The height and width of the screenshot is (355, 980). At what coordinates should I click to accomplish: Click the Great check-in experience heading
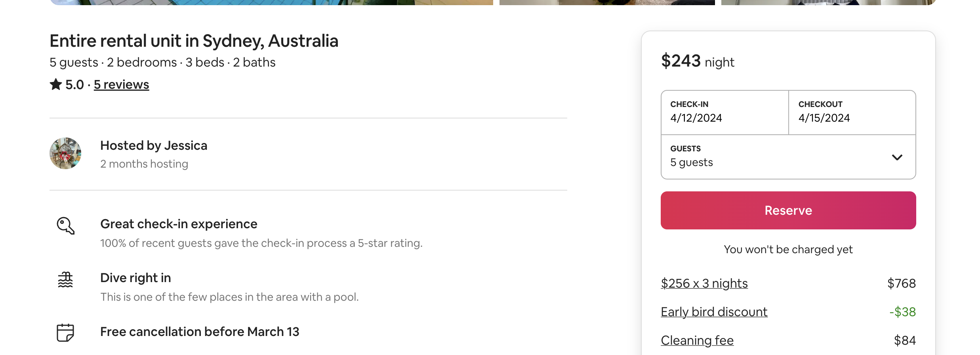click(179, 224)
